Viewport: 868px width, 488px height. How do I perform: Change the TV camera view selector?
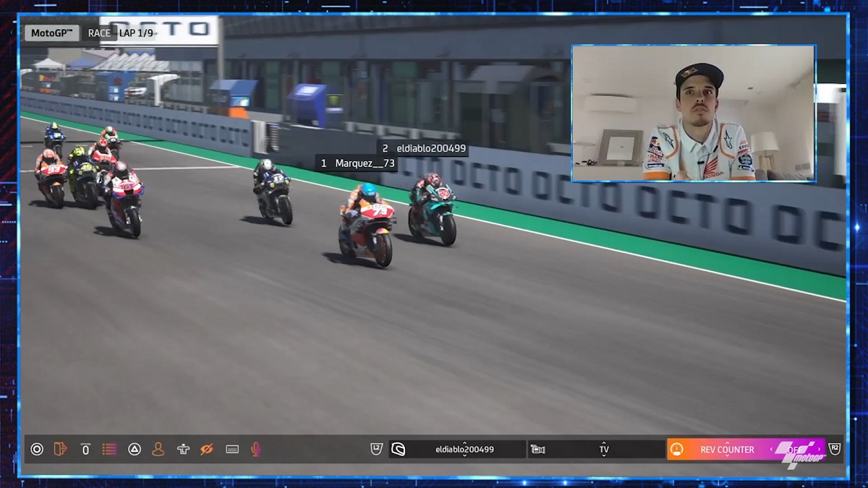click(597, 449)
